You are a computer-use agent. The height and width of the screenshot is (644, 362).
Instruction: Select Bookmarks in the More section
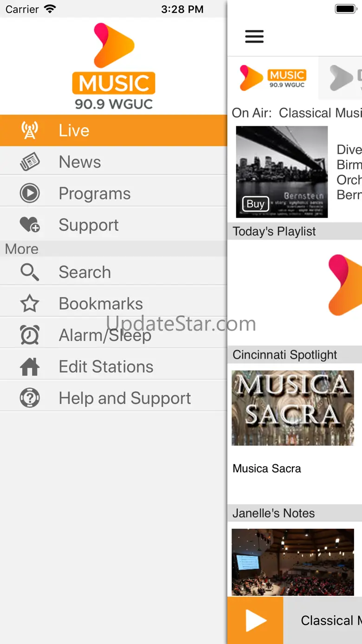click(x=114, y=304)
